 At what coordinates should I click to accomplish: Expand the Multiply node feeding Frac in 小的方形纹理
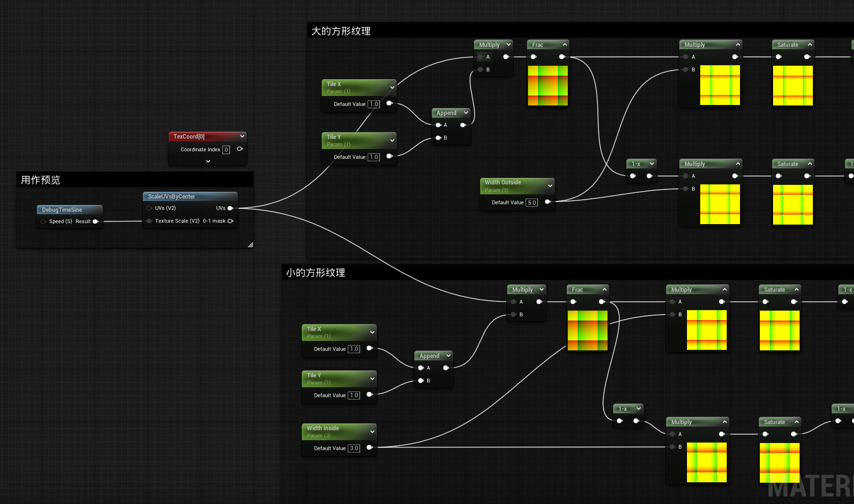(x=542, y=289)
